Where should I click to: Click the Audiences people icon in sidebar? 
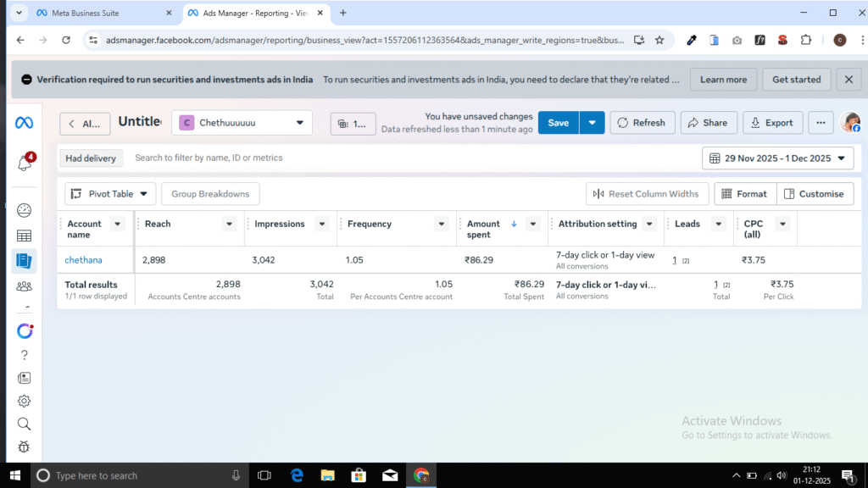pyautogui.click(x=24, y=286)
